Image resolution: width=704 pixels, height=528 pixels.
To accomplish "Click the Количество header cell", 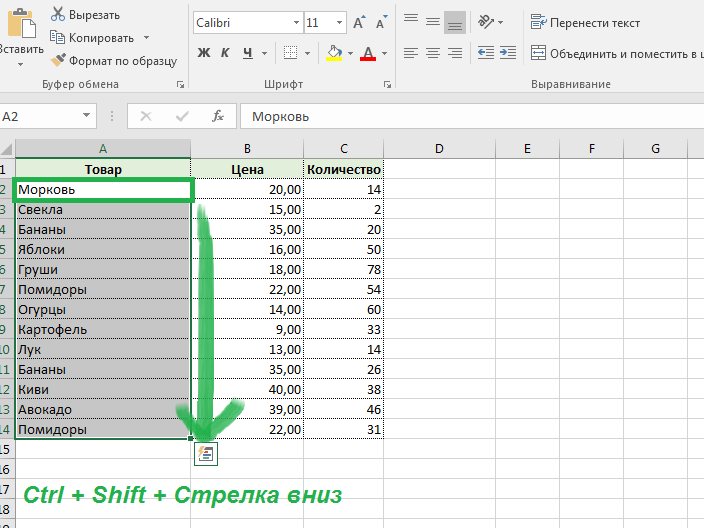I will tap(343, 169).
